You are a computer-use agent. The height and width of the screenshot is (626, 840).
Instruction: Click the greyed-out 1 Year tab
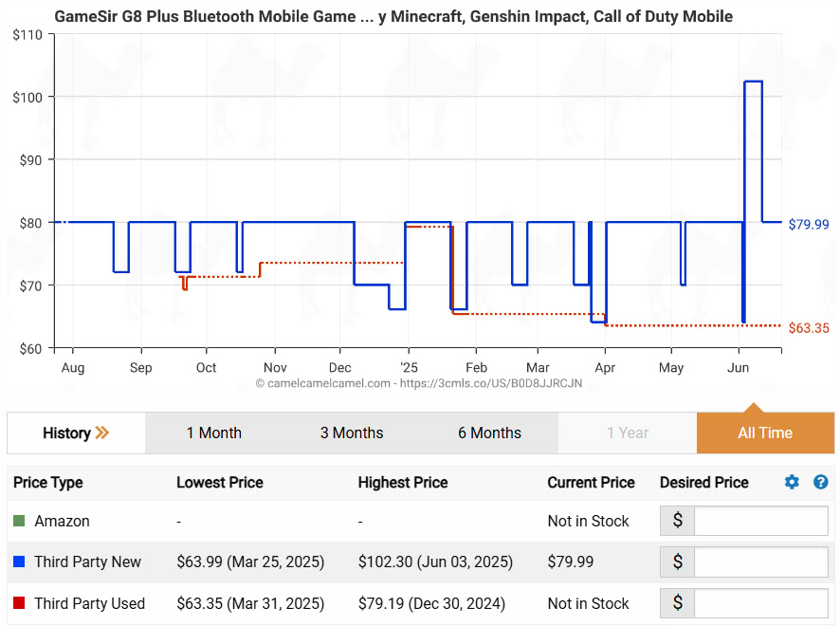[x=628, y=433]
